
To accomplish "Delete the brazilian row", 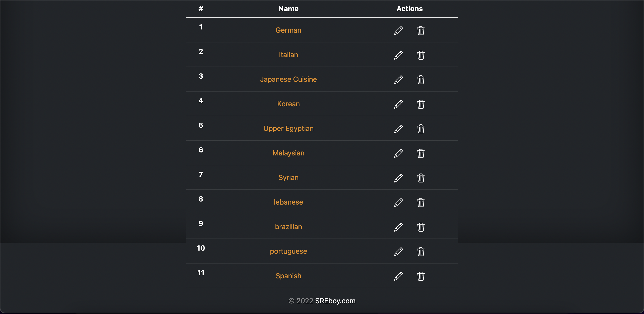I will point(421,227).
